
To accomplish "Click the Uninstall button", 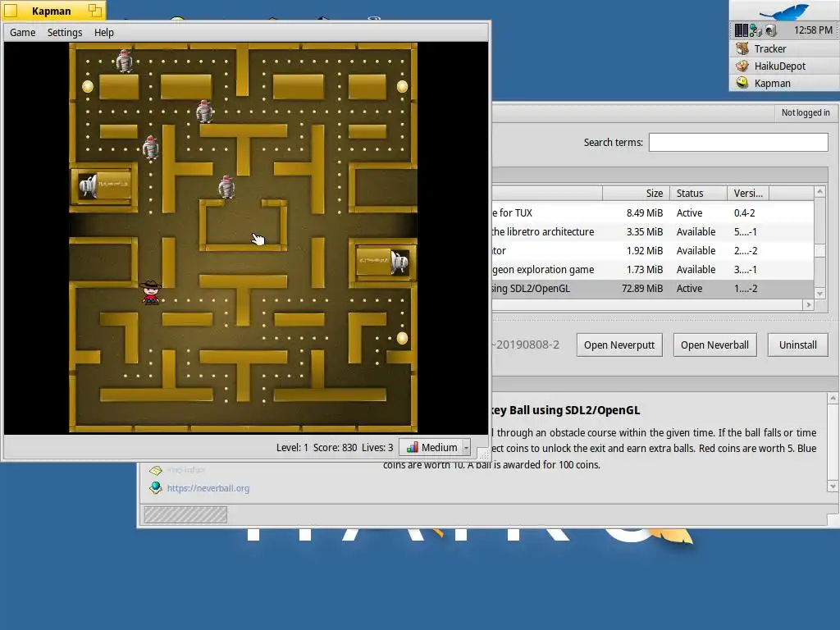I will (797, 345).
